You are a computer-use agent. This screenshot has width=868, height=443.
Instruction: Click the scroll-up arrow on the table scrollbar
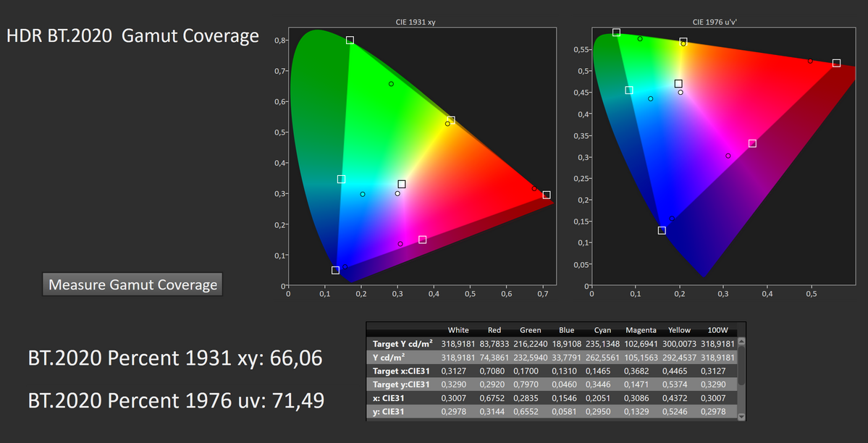pyautogui.click(x=741, y=342)
